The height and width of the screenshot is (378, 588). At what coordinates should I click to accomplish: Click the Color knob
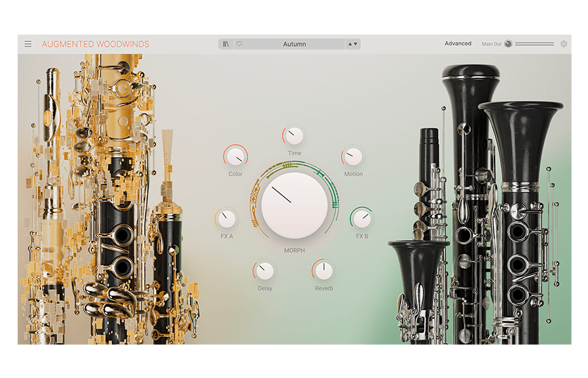[x=236, y=157]
